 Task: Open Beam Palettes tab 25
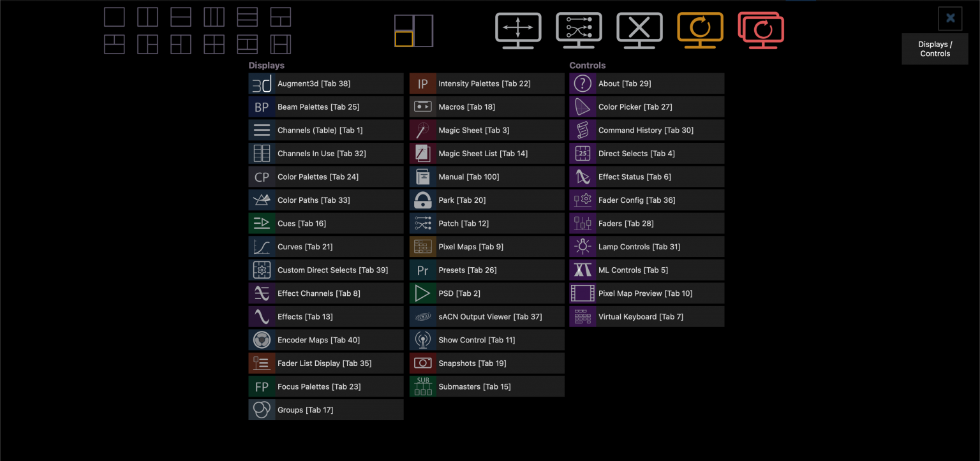326,107
